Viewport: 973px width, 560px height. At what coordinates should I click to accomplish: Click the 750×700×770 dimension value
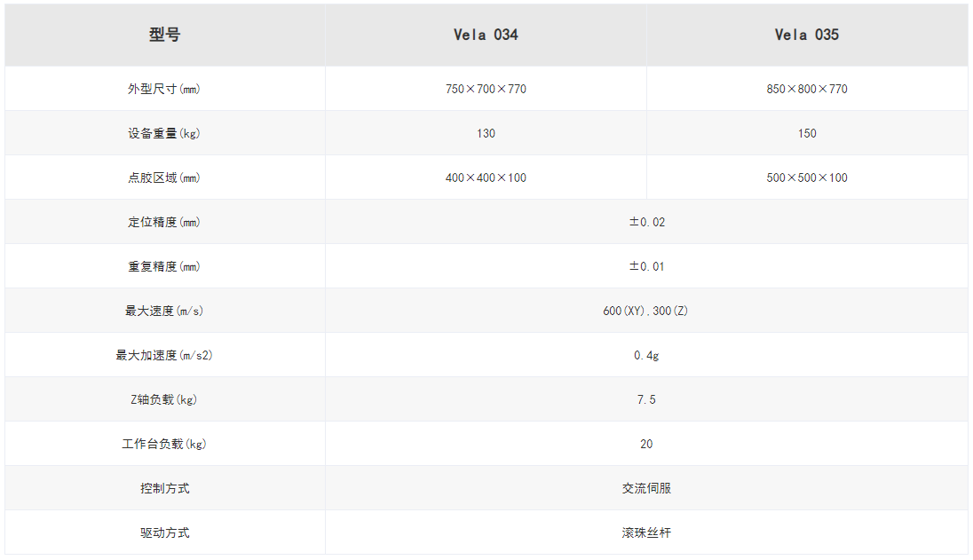486,89
